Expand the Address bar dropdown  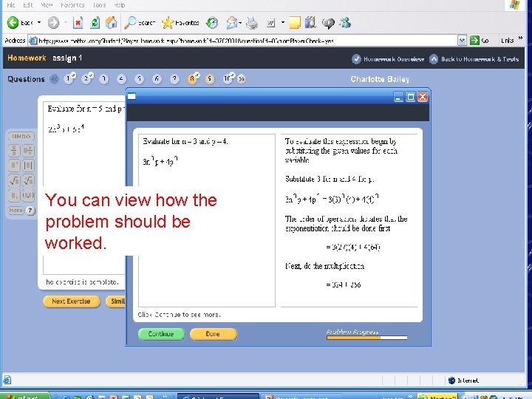coord(462,41)
